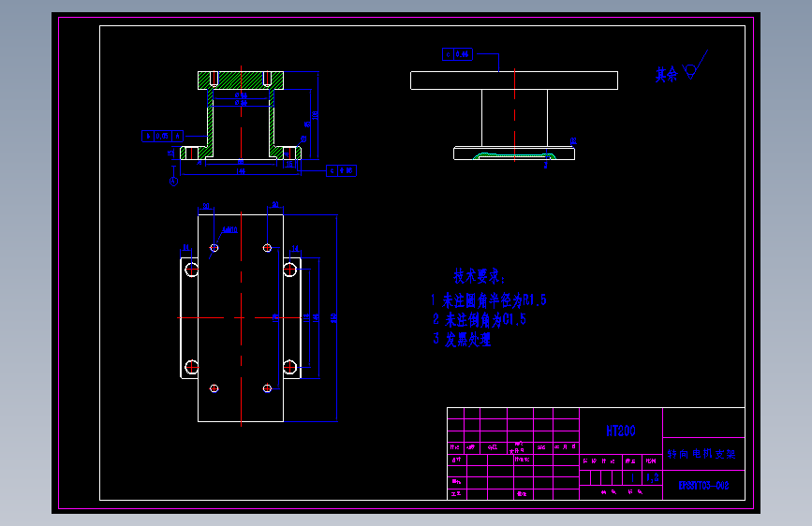
Task: Click the green break-out contour in side view
Action: pos(514,155)
